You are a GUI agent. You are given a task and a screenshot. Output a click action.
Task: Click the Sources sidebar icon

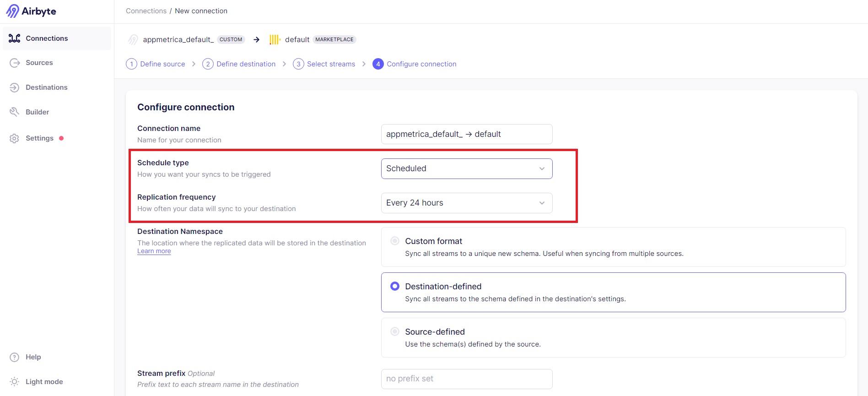(x=15, y=63)
